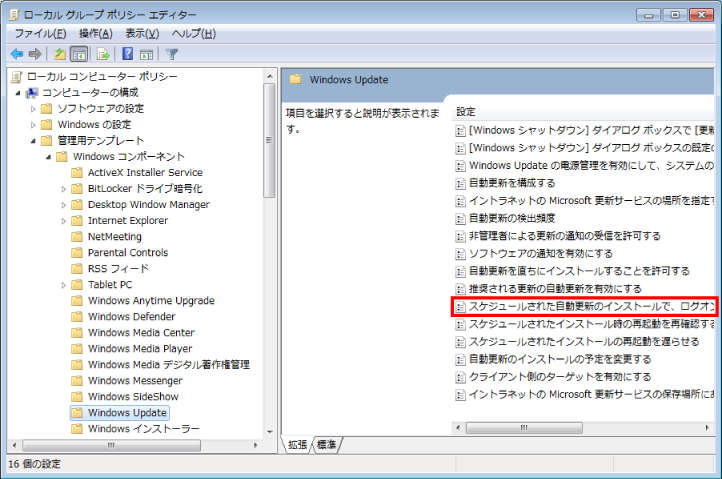This screenshot has height=479, width=722.
Task: Select 自動更新のインストールの予定を変更する setting
Action: click(x=560, y=359)
